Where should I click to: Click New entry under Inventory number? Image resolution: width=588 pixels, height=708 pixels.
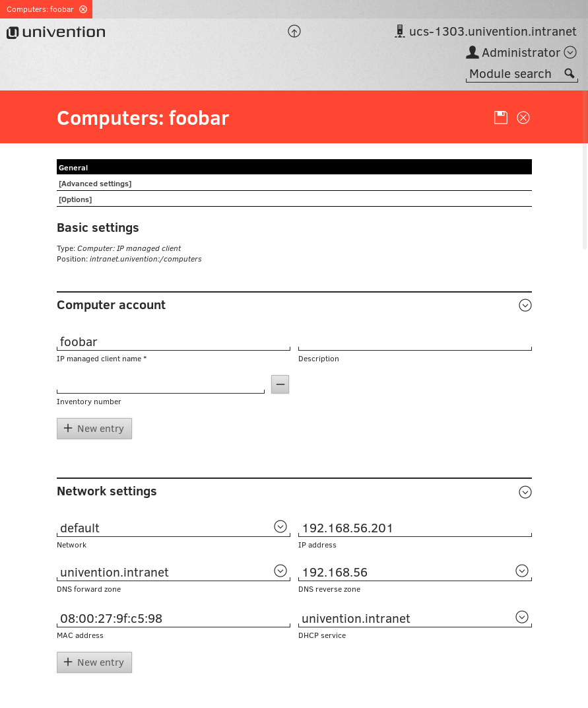click(x=94, y=429)
